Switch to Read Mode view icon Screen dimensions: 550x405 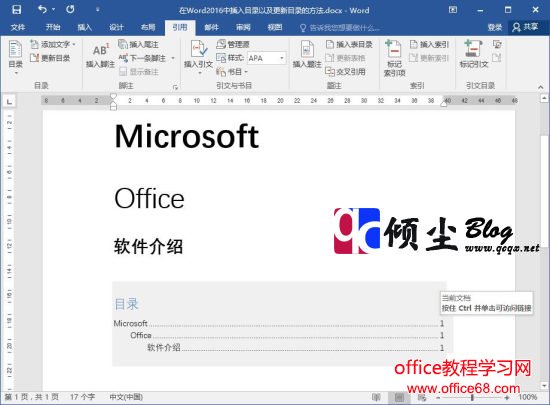[376, 397]
